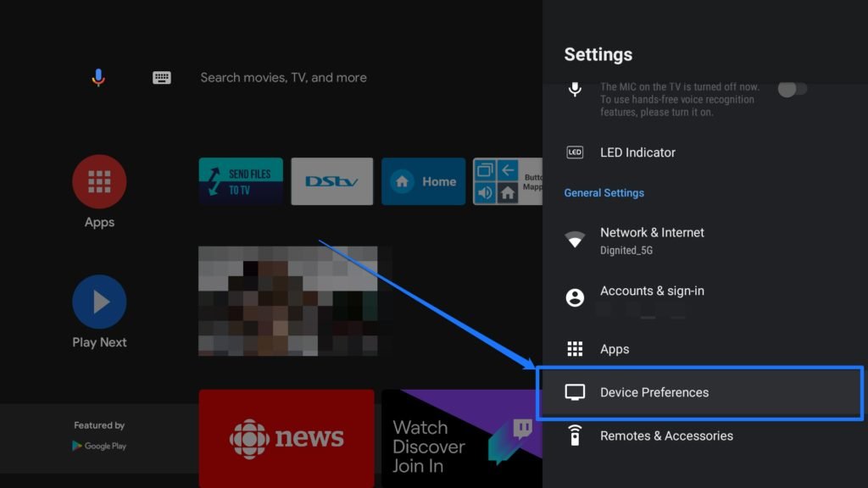Toggle the TV MIC switch on
Viewport: 868px width, 488px height.
793,89
